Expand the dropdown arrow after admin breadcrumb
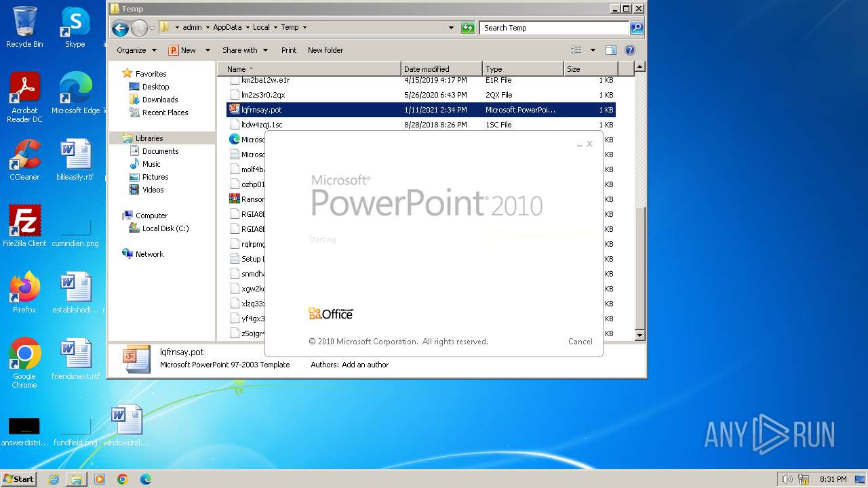The width and height of the screenshot is (868, 488). (x=208, y=28)
